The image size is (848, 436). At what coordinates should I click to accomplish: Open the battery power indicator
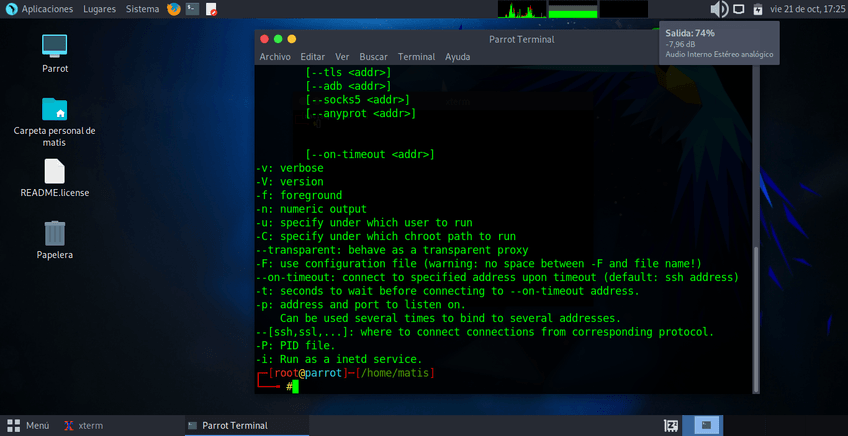click(x=758, y=9)
